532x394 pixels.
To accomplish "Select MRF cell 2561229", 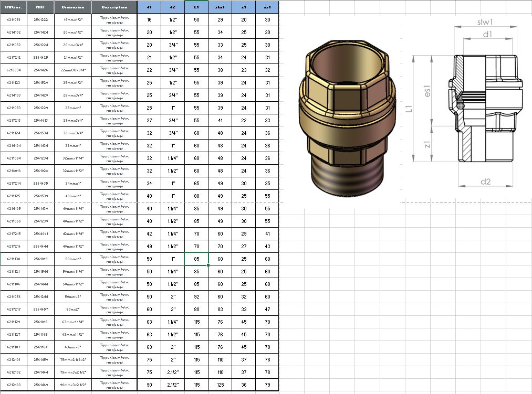I will [x=41, y=108].
